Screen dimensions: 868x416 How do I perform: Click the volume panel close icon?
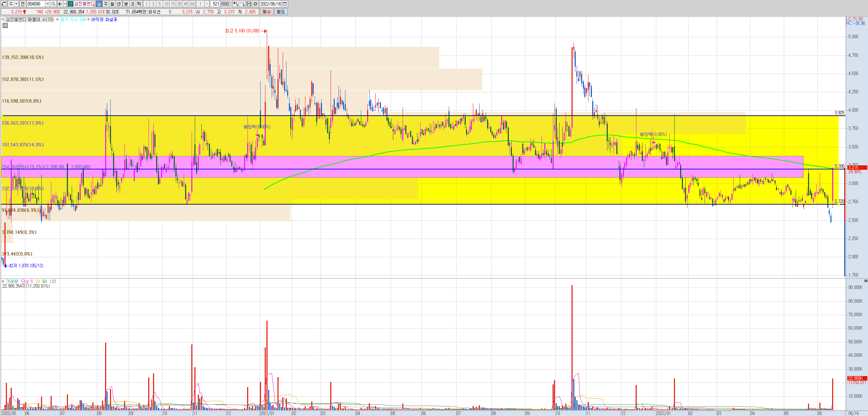coord(866,281)
